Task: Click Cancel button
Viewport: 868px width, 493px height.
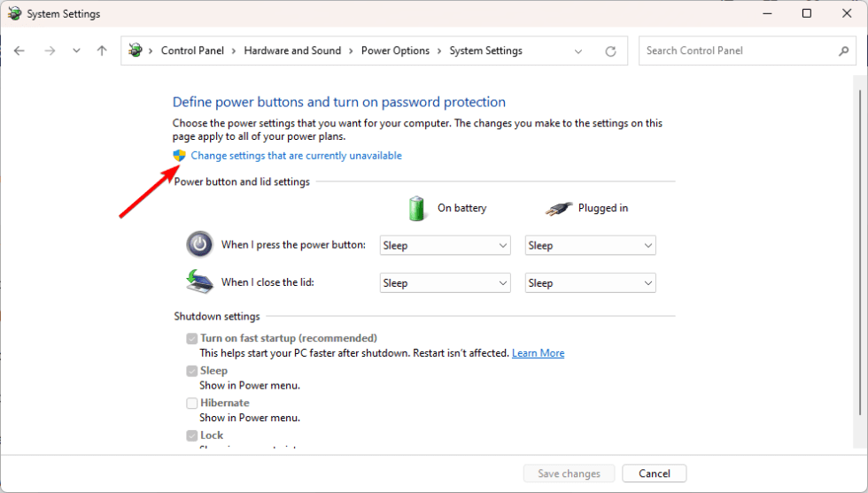Action: (x=655, y=474)
